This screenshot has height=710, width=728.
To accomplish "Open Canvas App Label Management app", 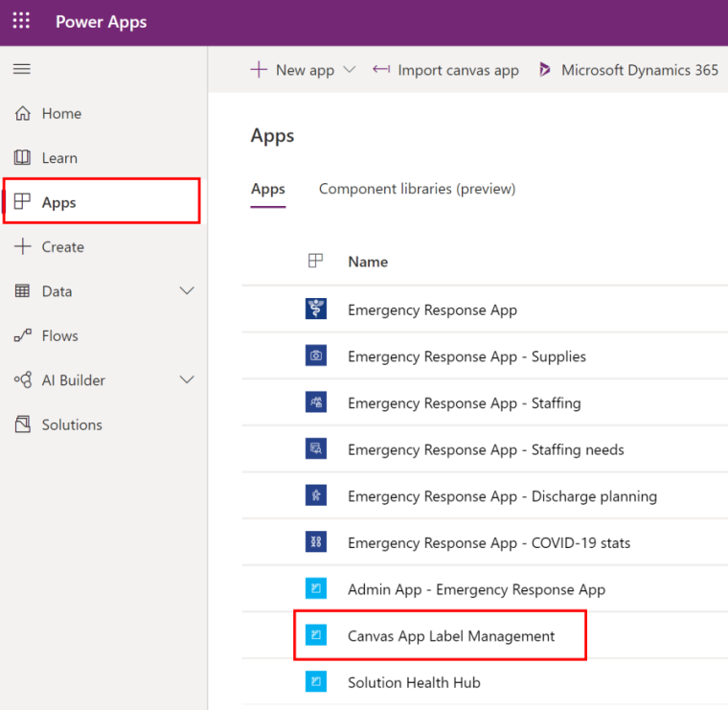I will (x=451, y=635).
